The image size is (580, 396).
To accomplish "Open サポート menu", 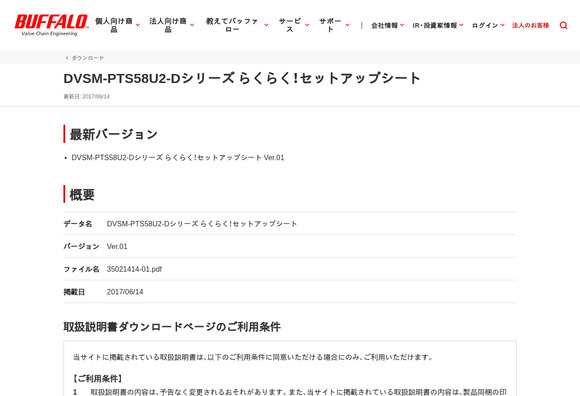I will [x=330, y=25].
